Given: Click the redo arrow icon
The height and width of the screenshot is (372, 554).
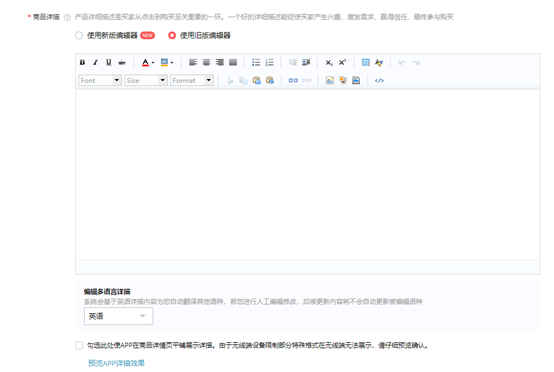Looking at the screenshot, I should pyautogui.click(x=416, y=63).
